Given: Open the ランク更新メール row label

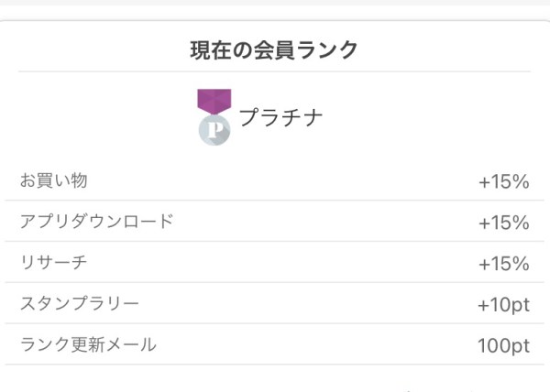Looking at the screenshot, I should pos(88,345).
